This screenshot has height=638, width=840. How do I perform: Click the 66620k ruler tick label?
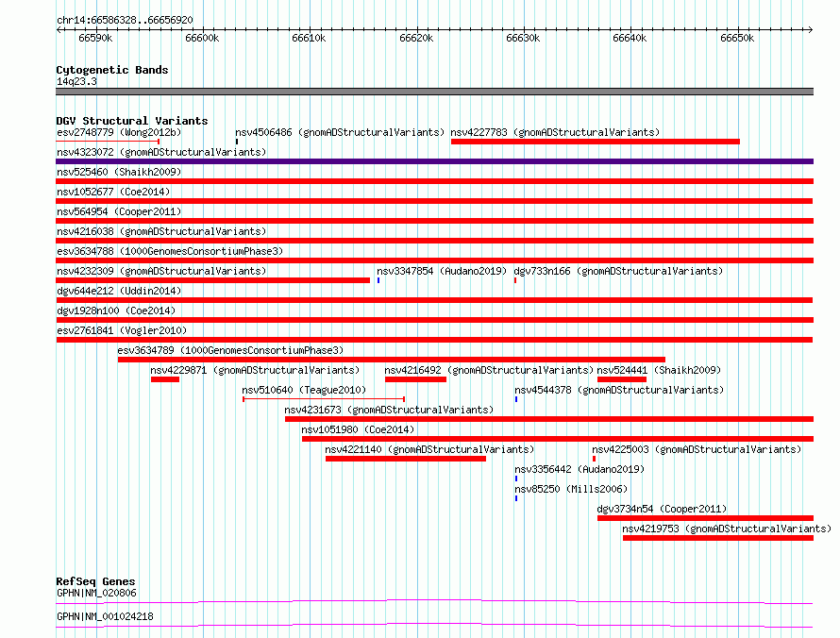coord(416,38)
